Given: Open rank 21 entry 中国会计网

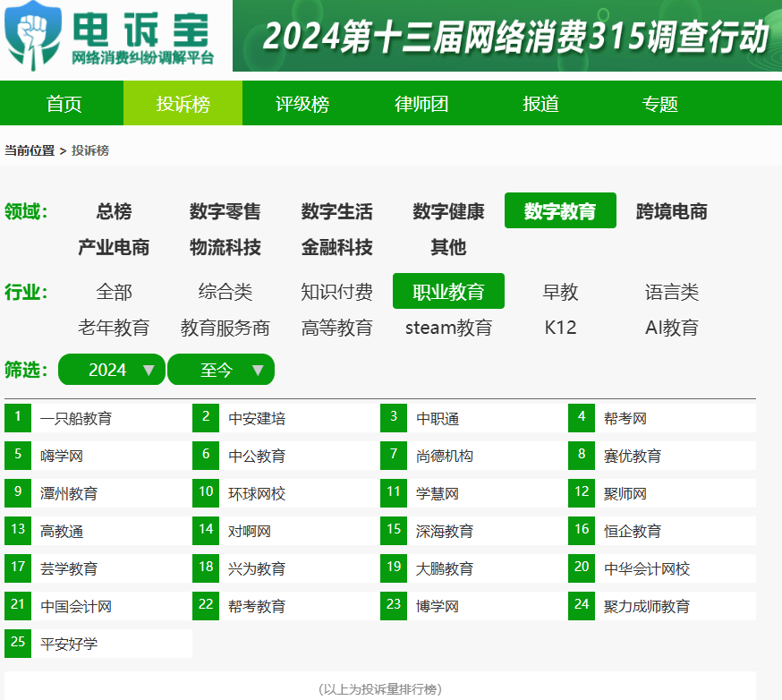Looking at the screenshot, I should coord(98,606).
